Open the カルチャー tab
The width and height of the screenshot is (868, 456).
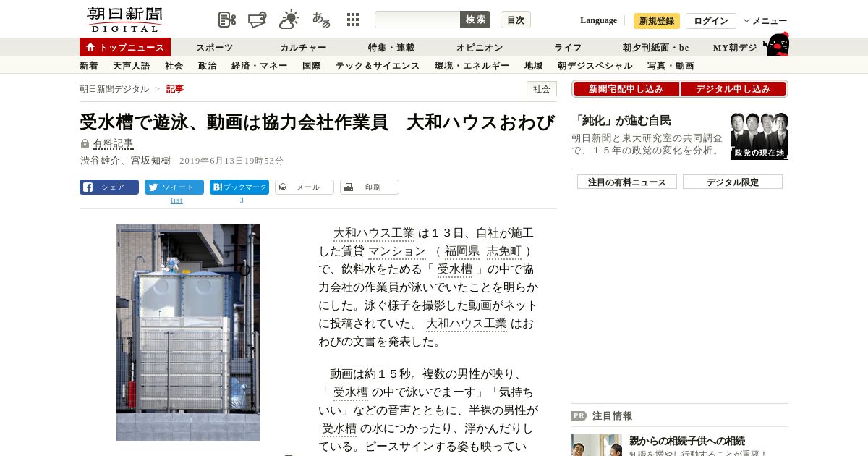tap(303, 47)
